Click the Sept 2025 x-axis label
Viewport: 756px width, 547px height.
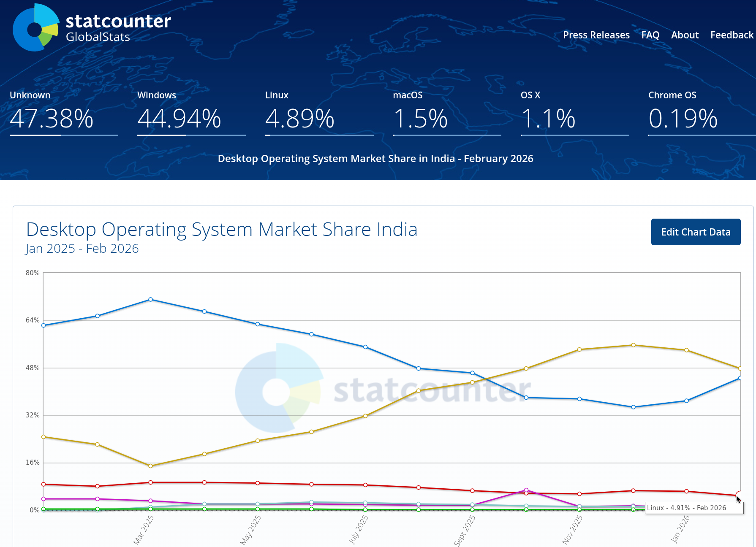coord(465,531)
